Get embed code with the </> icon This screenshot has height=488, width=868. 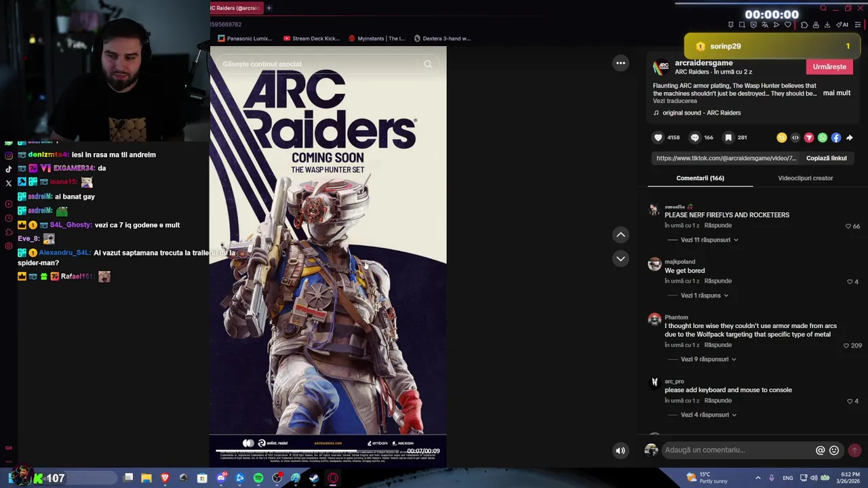point(795,138)
